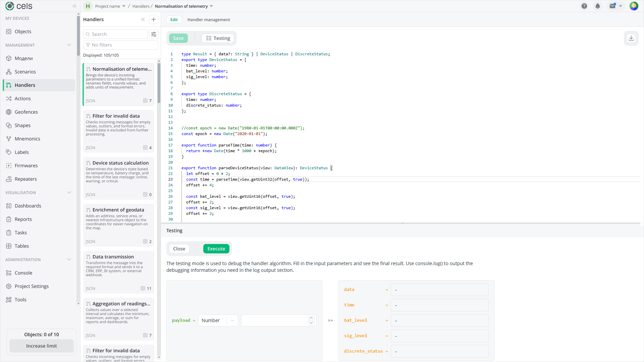Viewport: 644px width, 362px height.
Task: Select the Data transmission handler
Action: click(119, 272)
